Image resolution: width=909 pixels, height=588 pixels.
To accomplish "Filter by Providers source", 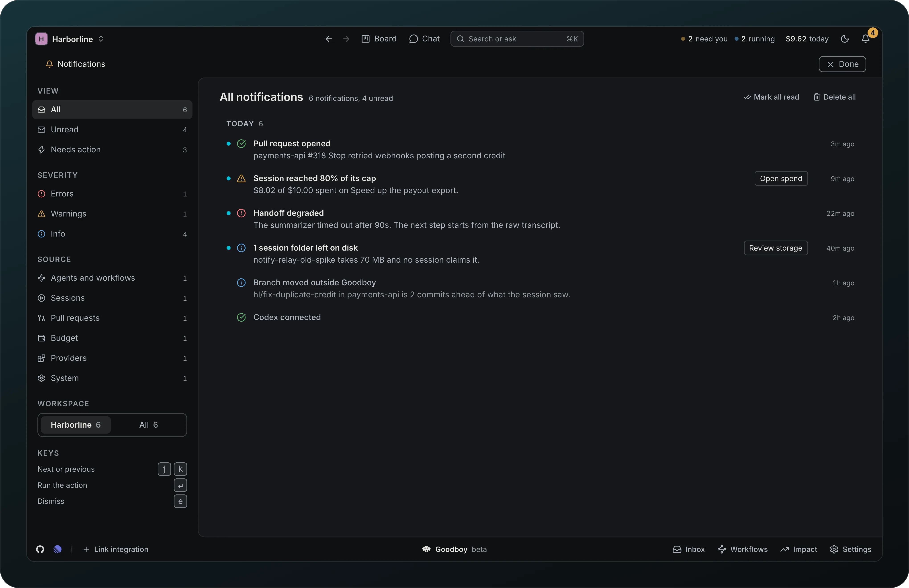I will pos(112,358).
